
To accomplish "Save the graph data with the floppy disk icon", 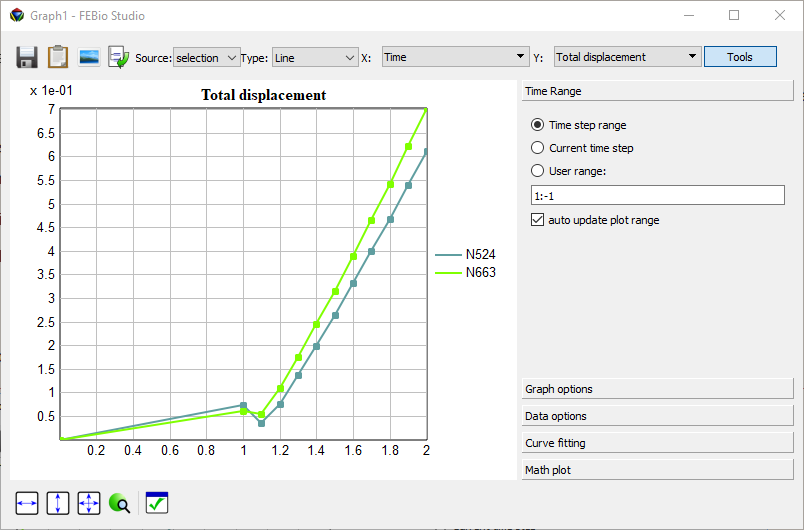I will (27, 57).
